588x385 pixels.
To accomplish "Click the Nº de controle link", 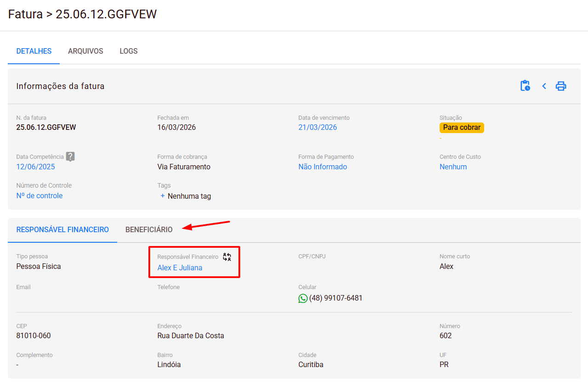I will pyautogui.click(x=40, y=195).
